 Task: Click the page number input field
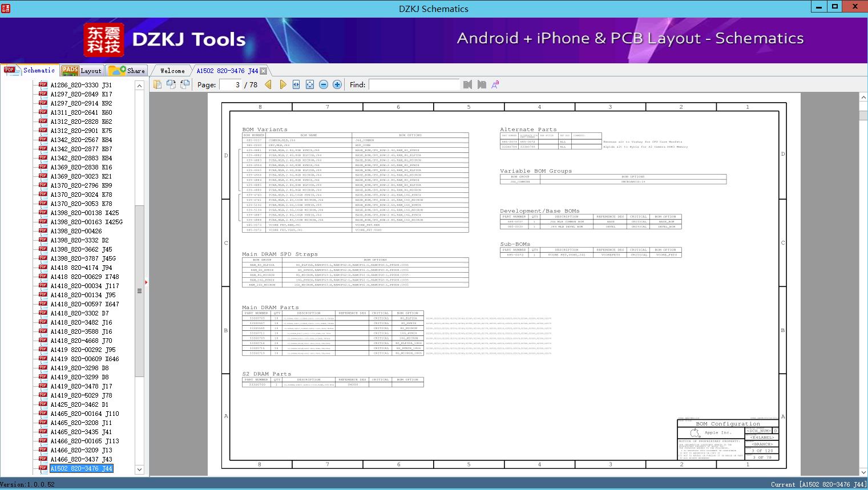230,84
